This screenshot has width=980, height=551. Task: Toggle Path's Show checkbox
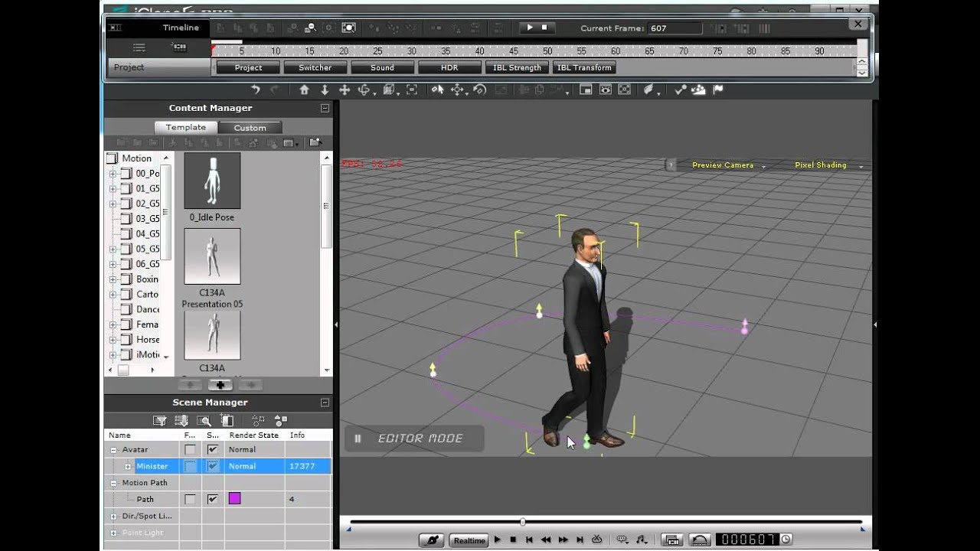[x=212, y=499]
